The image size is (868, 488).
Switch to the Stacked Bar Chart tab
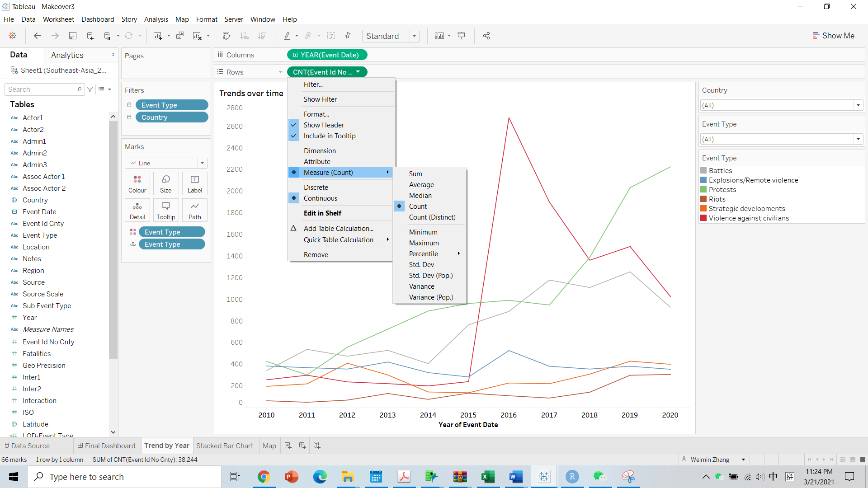tap(224, 446)
